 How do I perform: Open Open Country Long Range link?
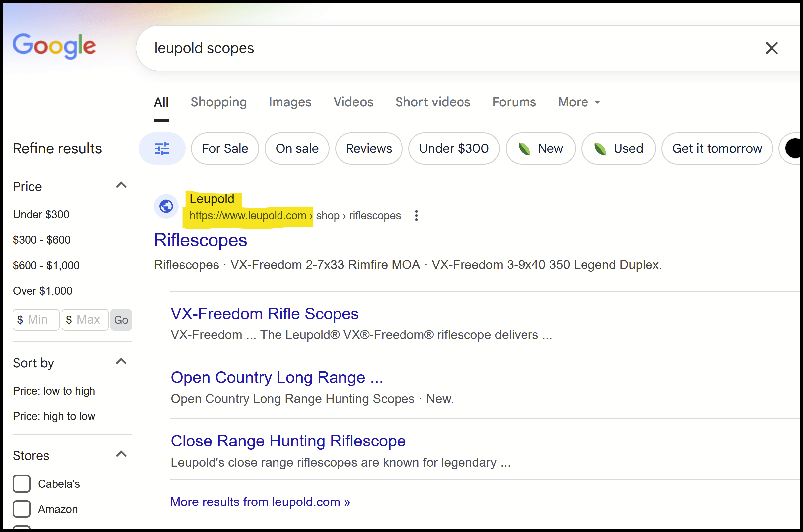pos(277,377)
